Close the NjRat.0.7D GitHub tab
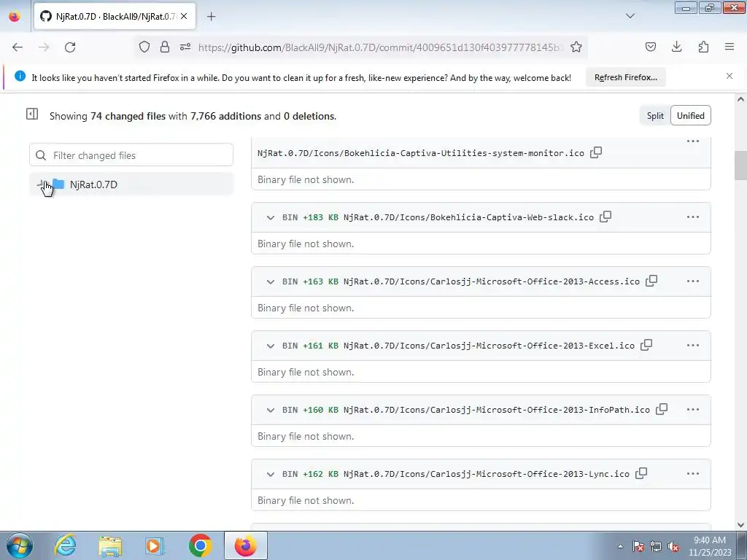The height and width of the screenshot is (560, 747). click(x=184, y=16)
